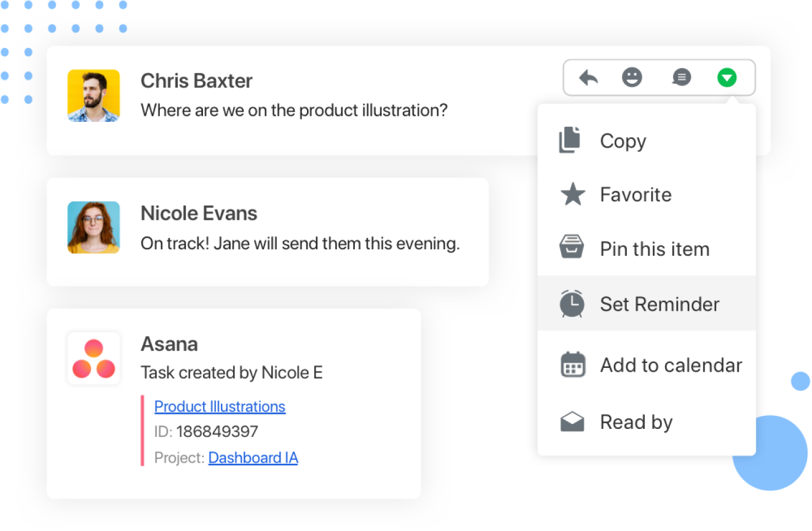Click the Nicole Evans sender name

click(x=199, y=214)
